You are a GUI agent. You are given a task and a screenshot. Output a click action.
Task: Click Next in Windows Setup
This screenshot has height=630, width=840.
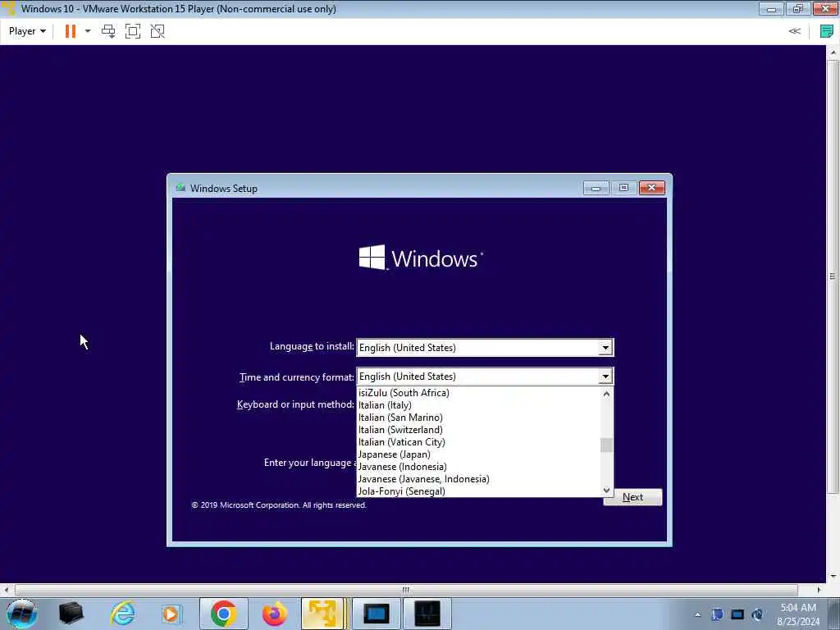coord(632,497)
